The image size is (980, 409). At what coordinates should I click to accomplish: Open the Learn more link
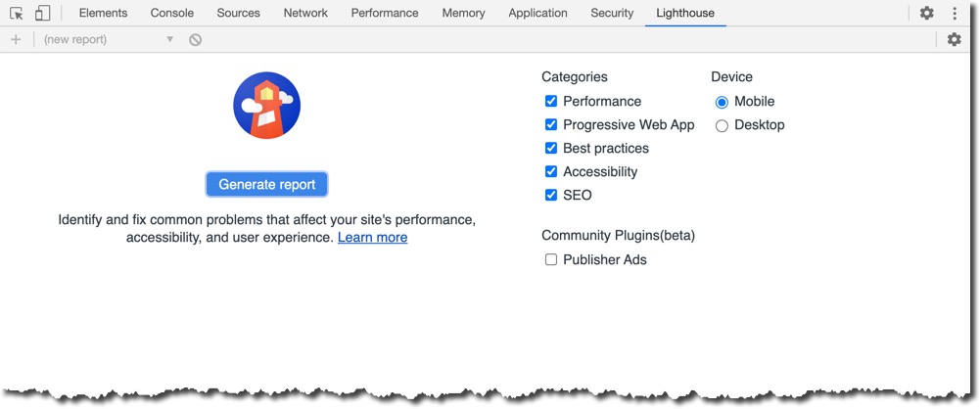click(372, 238)
